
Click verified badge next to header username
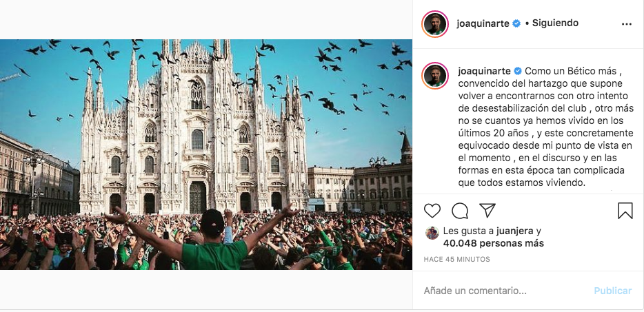[x=516, y=23]
